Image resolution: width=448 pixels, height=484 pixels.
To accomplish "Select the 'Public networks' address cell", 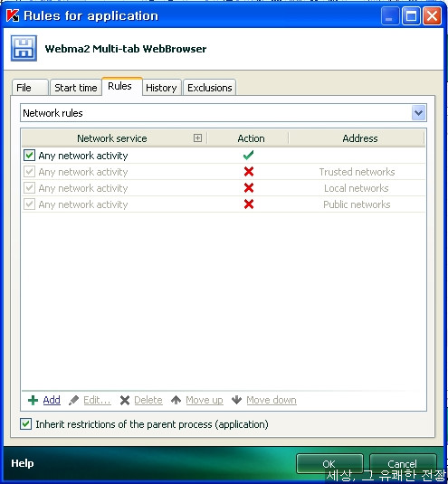I will (357, 204).
